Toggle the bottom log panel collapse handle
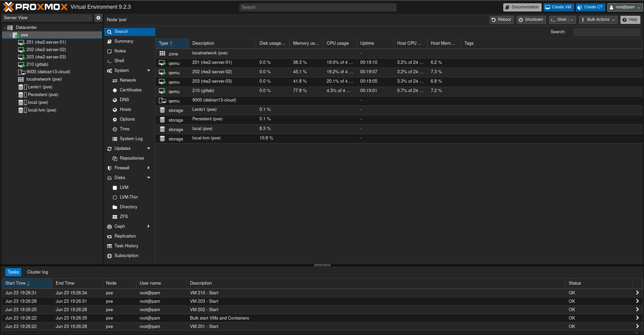 click(322, 265)
